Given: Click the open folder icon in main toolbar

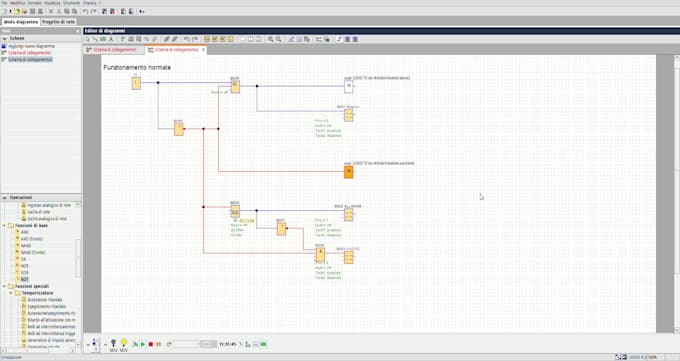Looking at the screenshot, I should (x=17, y=12).
